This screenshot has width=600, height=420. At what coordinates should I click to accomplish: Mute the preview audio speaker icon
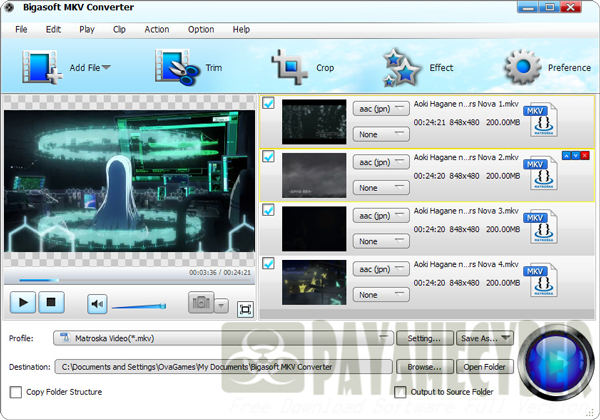click(97, 304)
